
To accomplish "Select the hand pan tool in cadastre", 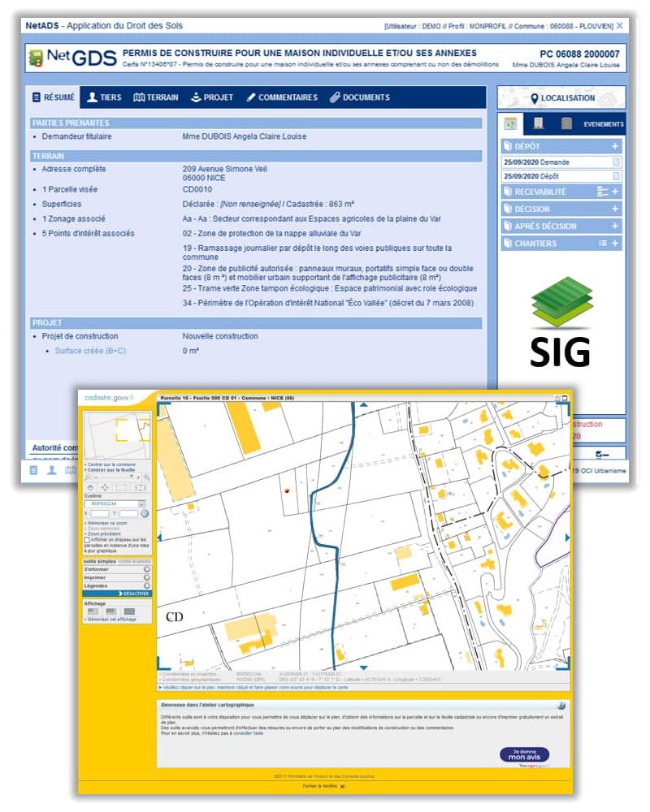I will coord(90,488).
